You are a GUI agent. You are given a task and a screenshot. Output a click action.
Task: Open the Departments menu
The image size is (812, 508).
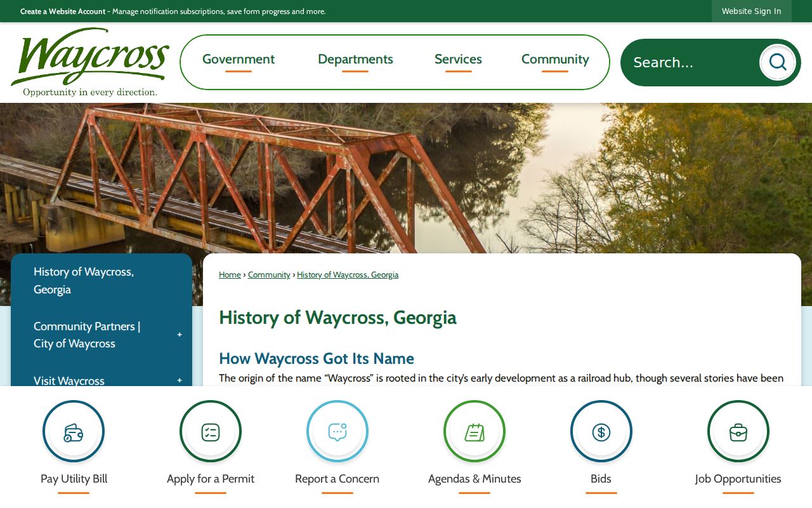[355, 60]
